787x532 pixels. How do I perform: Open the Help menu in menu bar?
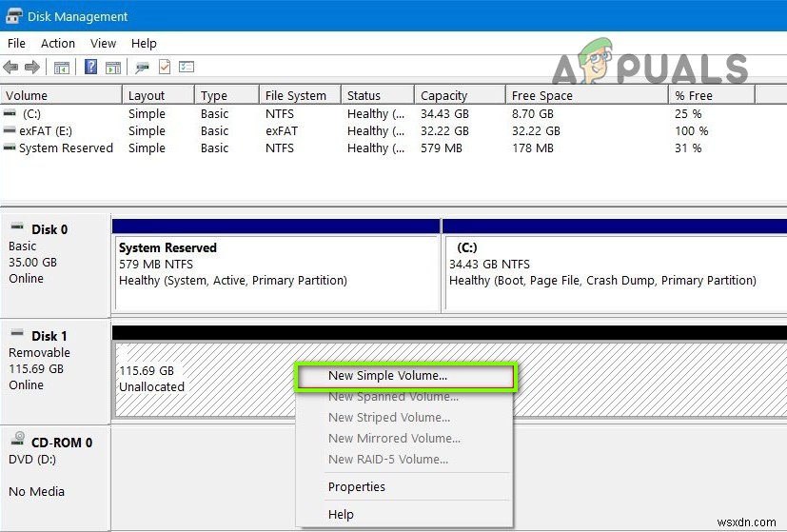144,44
